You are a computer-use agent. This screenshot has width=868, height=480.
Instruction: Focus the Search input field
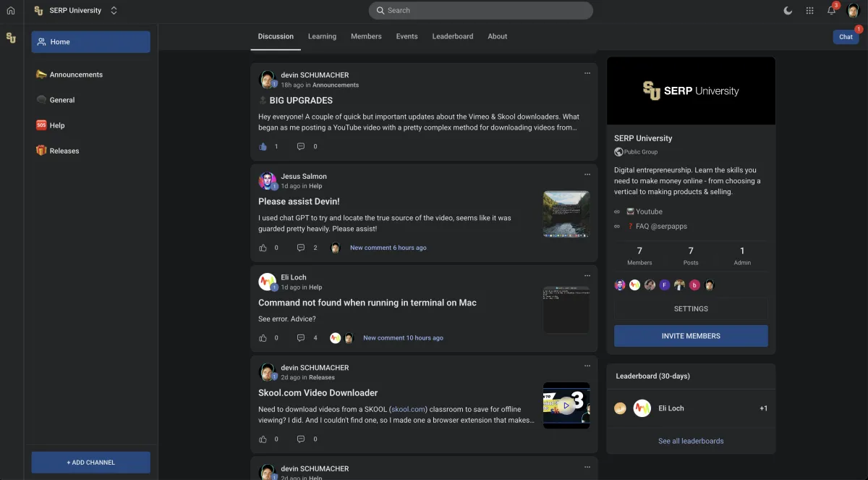tap(481, 10)
